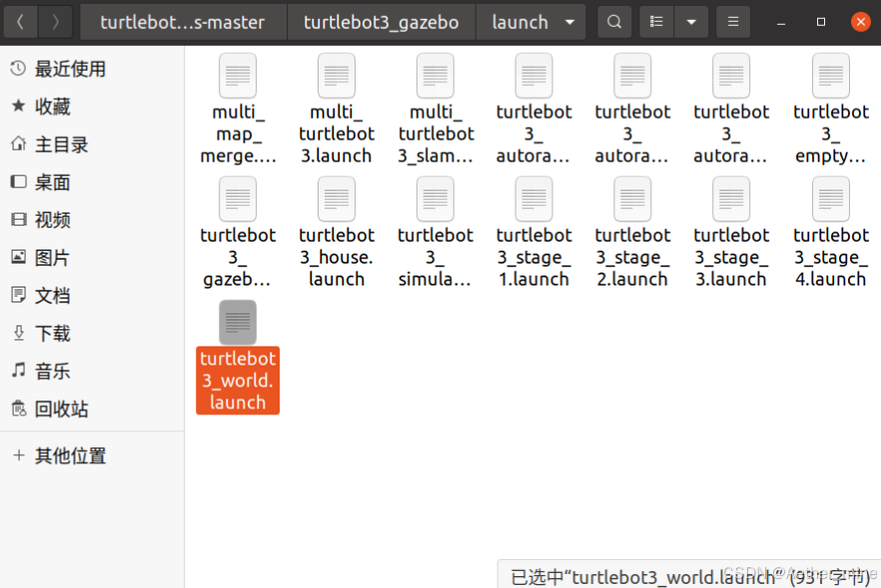The height and width of the screenshot is (588, 881).
Task: Open the hamburger menu
Action: (x=732, y=21)
